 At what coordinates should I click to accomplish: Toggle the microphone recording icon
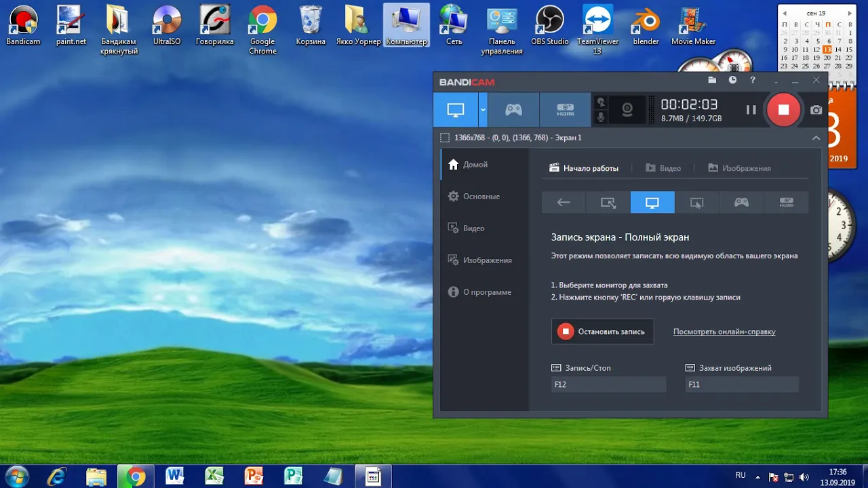pyautogui.click(x=600, y=117)
